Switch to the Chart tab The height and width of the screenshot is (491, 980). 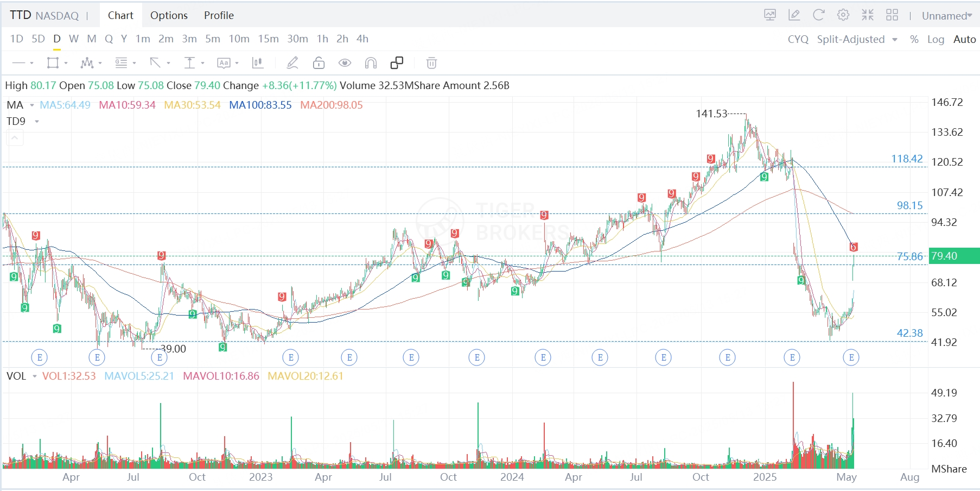[120, 15]
